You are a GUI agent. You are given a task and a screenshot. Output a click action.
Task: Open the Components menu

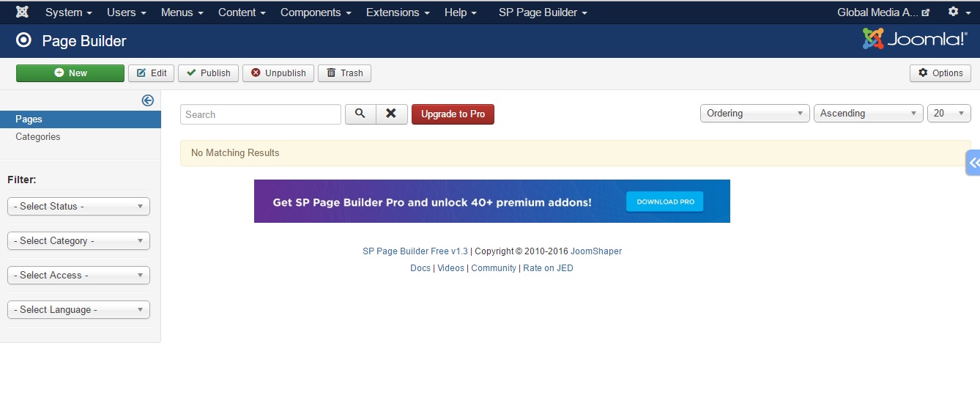(316, 12)
